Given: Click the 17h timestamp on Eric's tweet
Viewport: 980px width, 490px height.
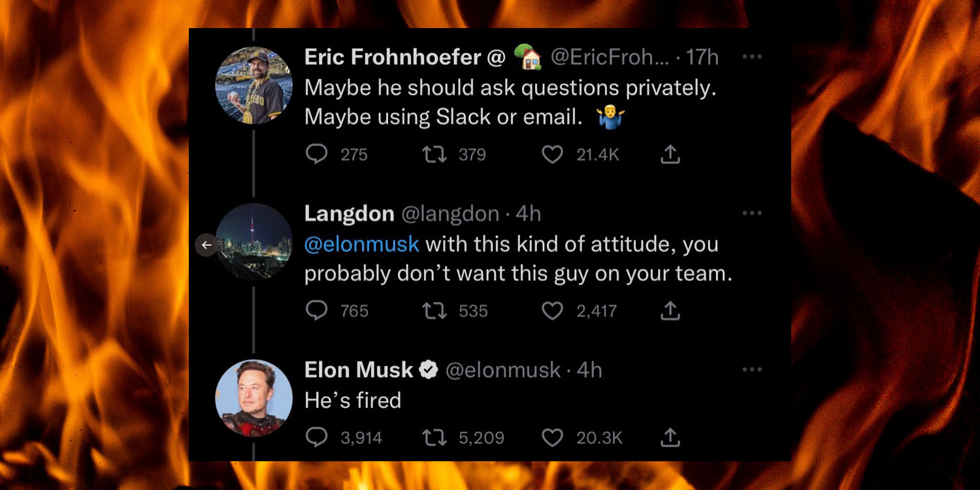Looking at the screenshot, I should pyautogui.click(x=704, y=57).
